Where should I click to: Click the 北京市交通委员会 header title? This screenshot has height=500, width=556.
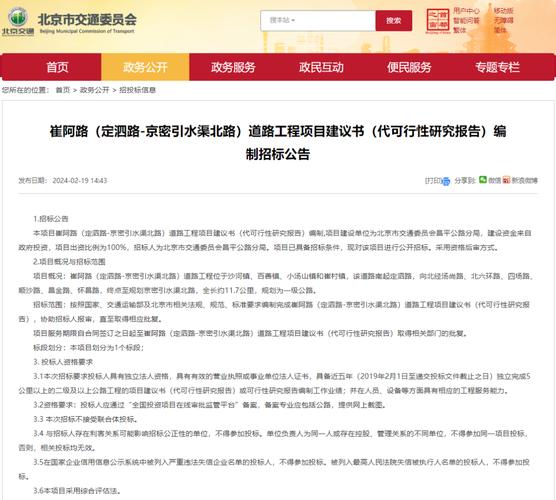(x=87, y=19)
